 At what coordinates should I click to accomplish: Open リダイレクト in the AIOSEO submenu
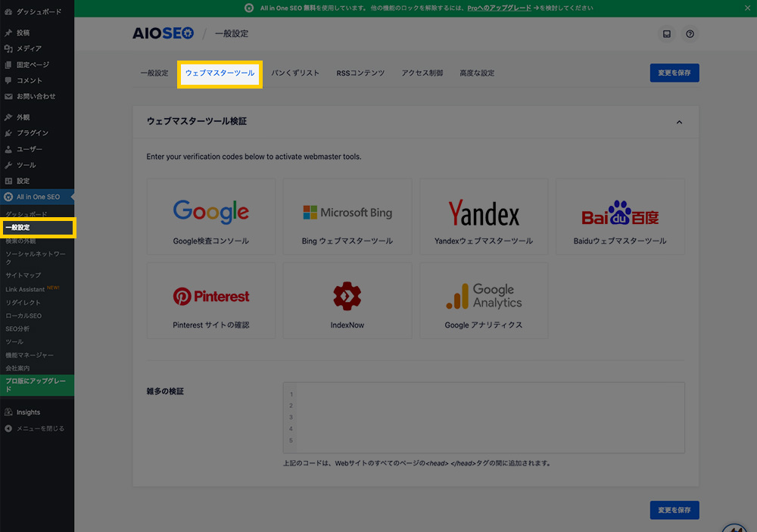(x=23, y=302)
